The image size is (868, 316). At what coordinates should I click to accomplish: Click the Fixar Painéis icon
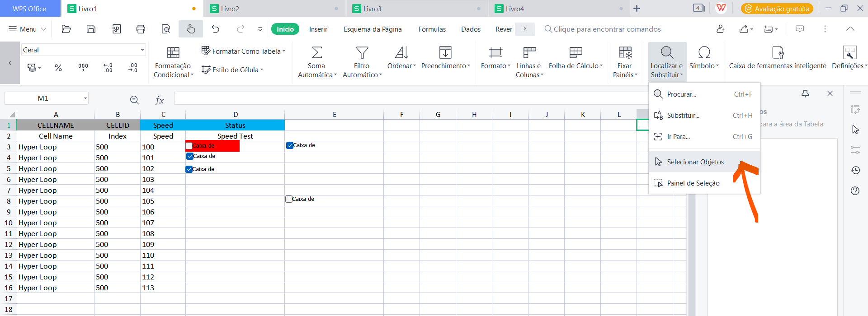(x=625, y=53)
